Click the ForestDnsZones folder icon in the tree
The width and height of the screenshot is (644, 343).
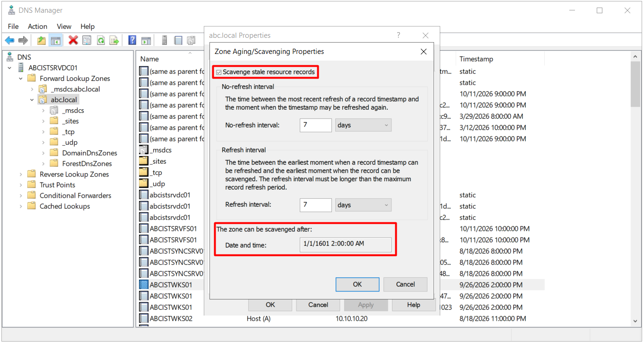point(53,164)
